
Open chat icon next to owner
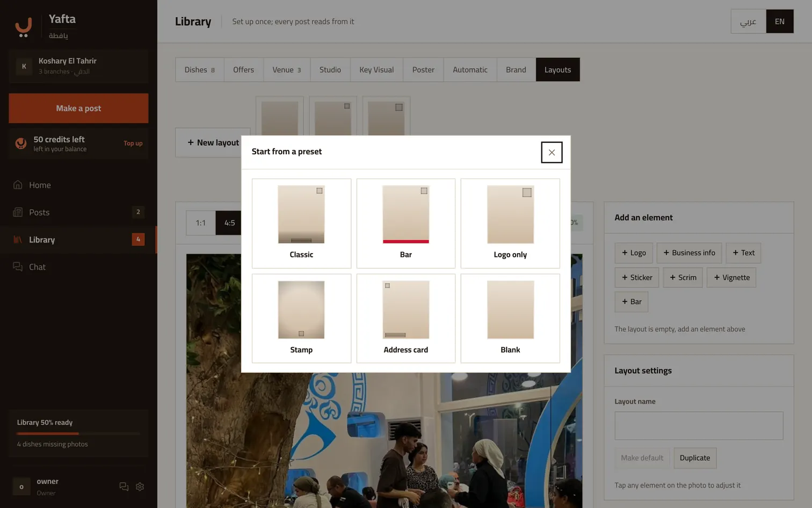click(x=124, y=486)
